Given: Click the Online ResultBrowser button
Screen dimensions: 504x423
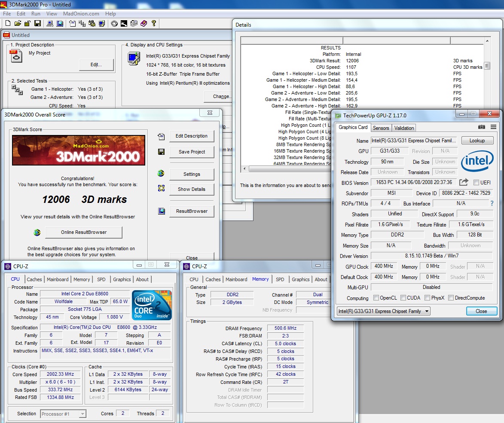Looking at the screenshot, I should pos(84,232).
